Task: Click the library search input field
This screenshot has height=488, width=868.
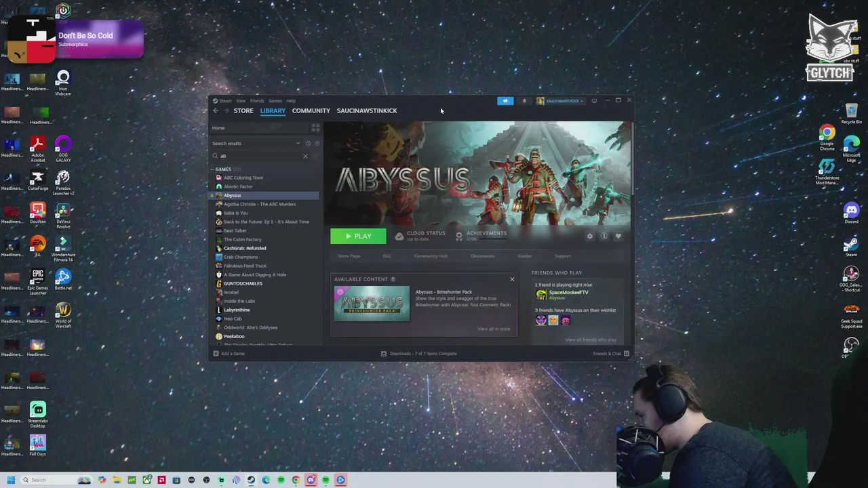Action: 259,156
